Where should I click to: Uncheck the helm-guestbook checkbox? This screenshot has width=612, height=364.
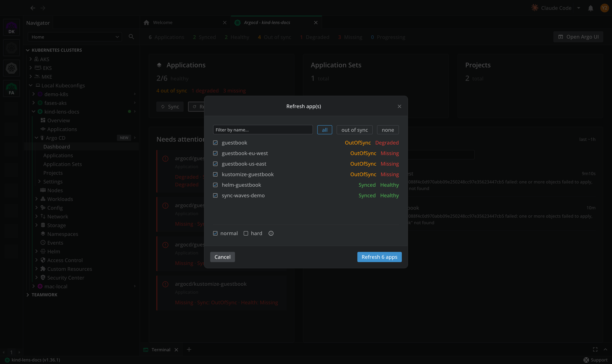pos(215,185)
